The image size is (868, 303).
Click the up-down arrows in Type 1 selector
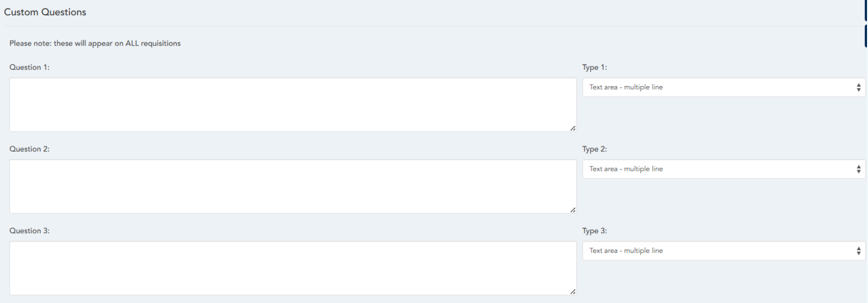pos(858,88)
